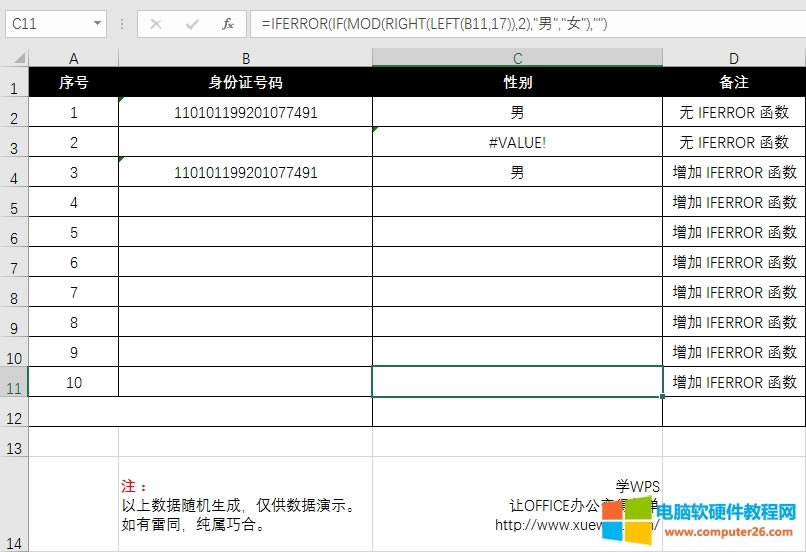Click the cancel (X) formula icon
The image size is (806, 552).
[x=156, y=24]
